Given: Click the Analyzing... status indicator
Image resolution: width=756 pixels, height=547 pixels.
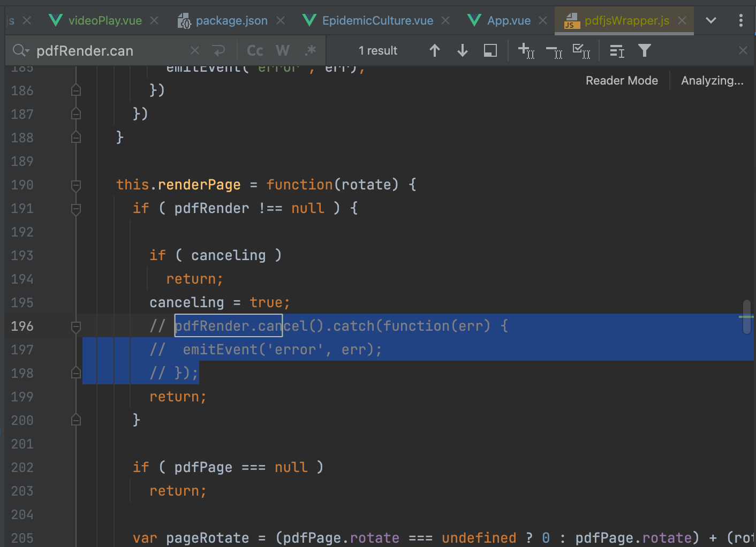Looking at the screenshot, I should point(712,81).
